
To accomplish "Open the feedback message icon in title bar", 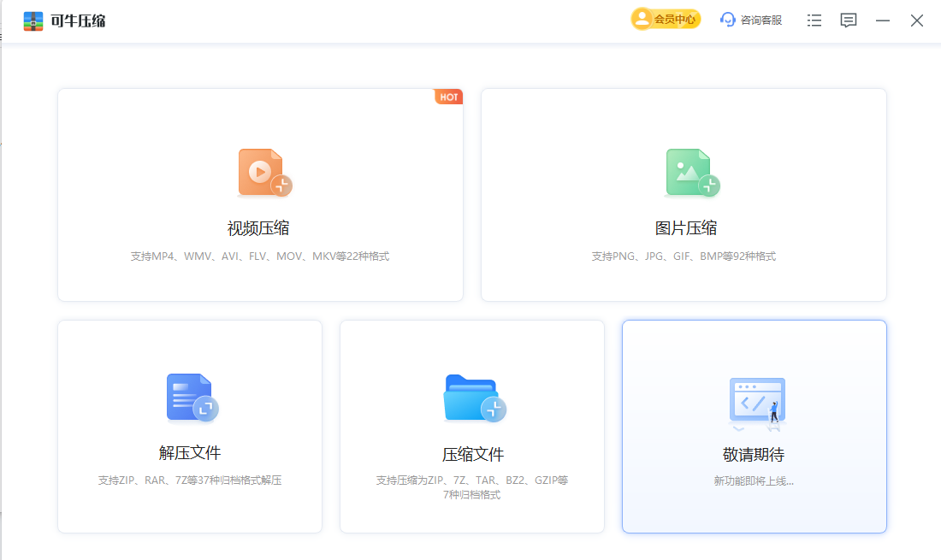I will (x=848, y=21).
